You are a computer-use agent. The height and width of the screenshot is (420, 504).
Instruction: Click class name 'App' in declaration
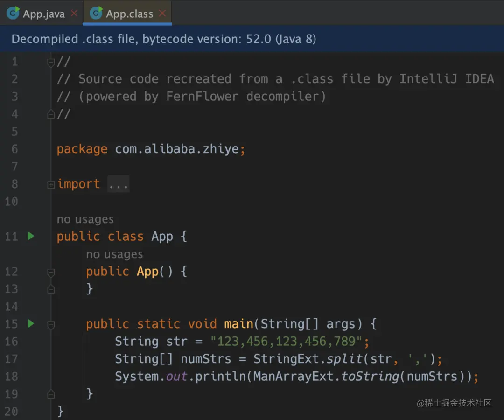(162, 237)
